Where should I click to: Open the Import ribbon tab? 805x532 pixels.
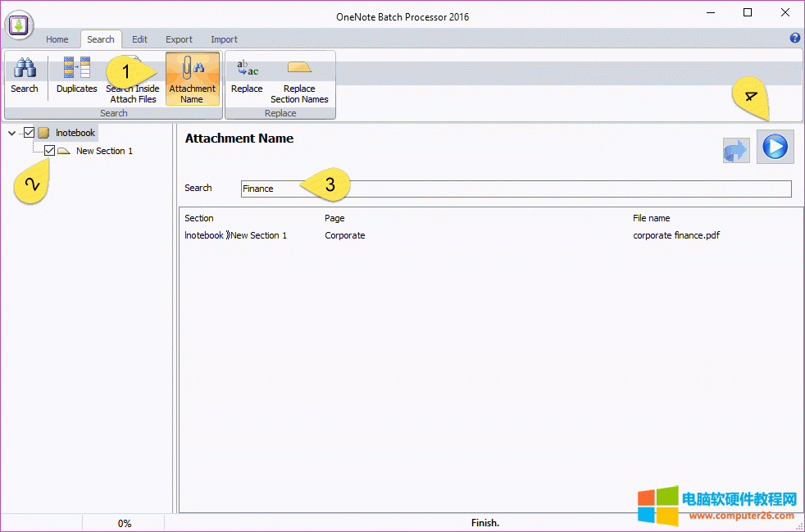tap(224, 39)
